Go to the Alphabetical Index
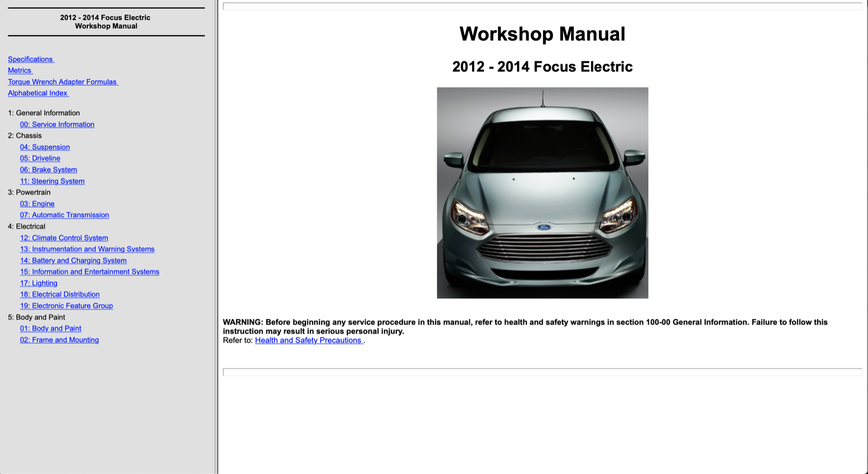 pyautogui.click(x=37, y=93)
